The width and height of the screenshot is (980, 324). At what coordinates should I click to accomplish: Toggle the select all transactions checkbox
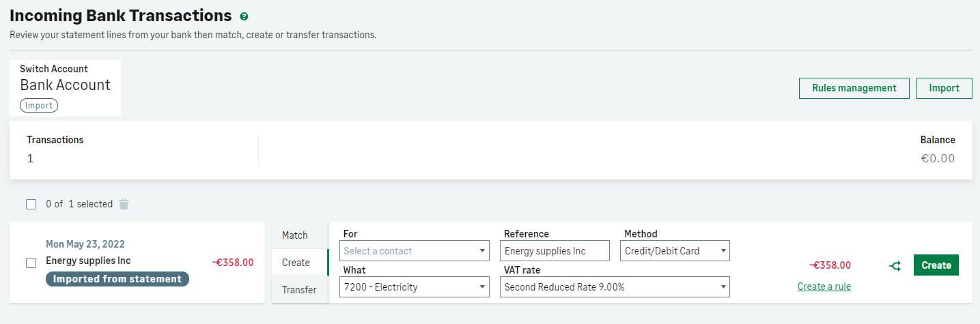[31, 204]
